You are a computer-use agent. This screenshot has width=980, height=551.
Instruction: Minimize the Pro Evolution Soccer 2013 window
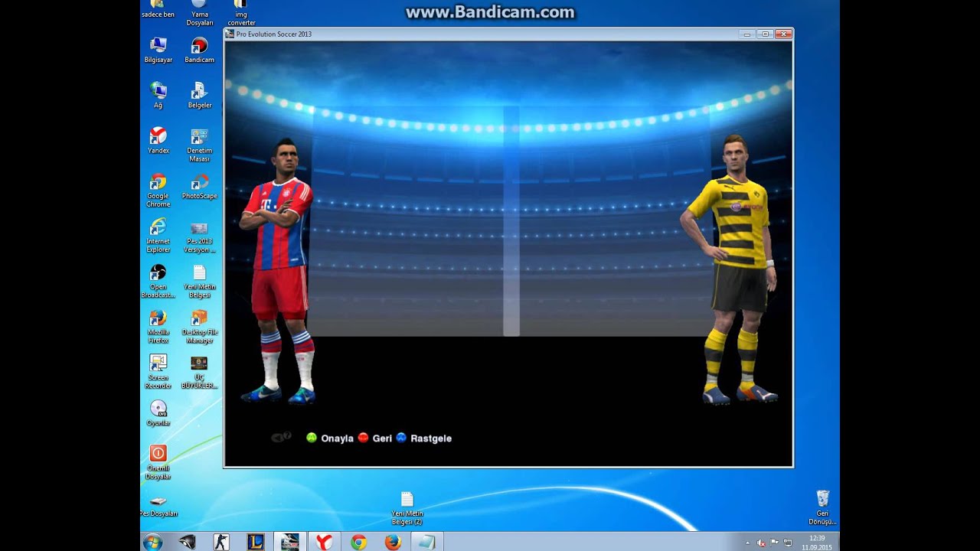(x=747, y=34)
